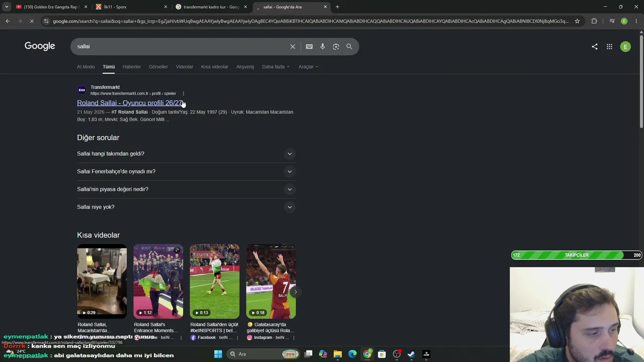Open the media control icon in Chrome toolbar
Viewport: 644px width, 362px height.
pos(612,21)
